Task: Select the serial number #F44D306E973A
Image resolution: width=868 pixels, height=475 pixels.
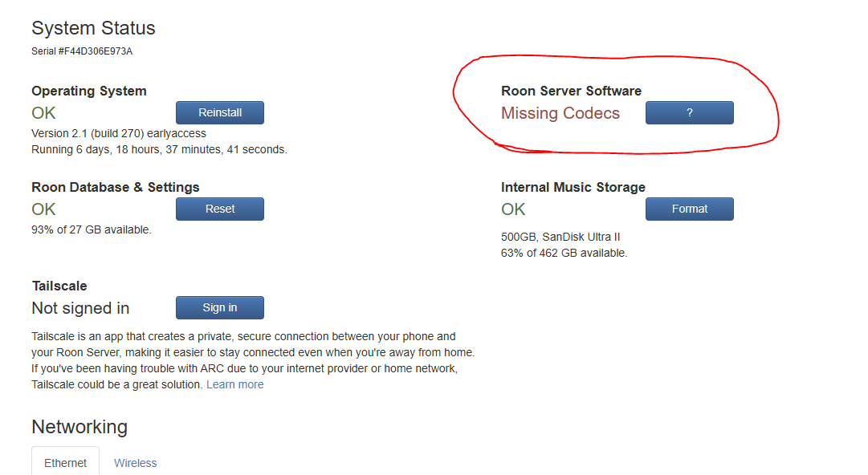Action: [x=96, y=51]
